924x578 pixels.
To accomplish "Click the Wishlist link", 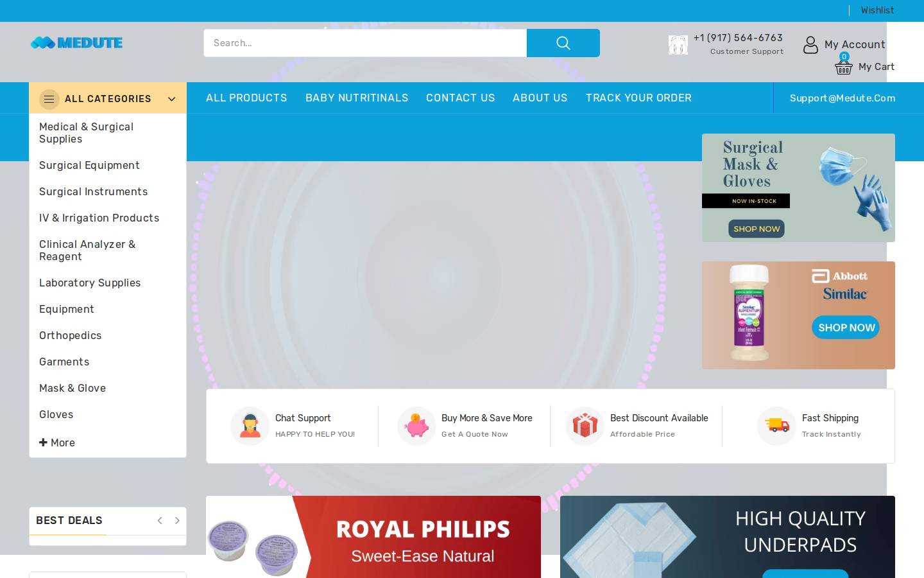I will (877, 10).
